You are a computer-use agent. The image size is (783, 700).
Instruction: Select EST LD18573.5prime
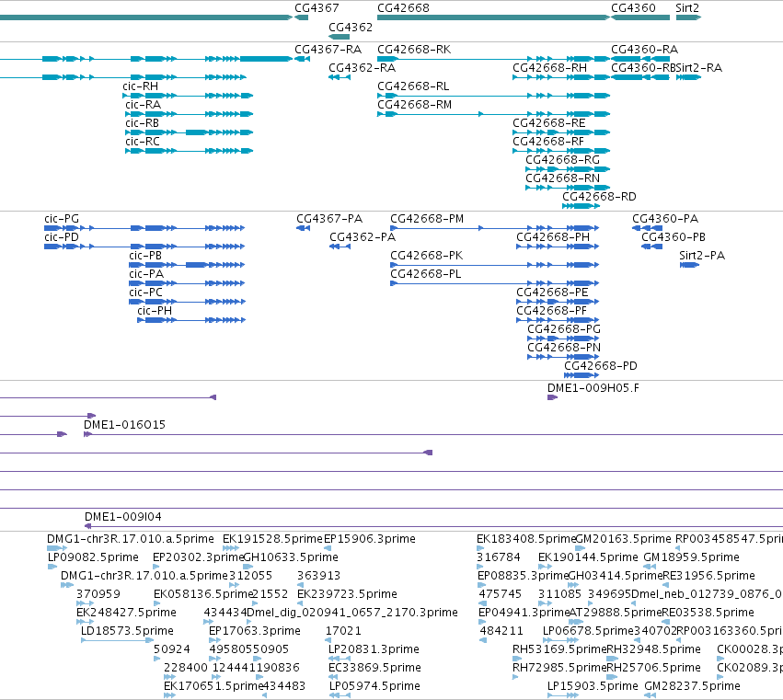pyautogui.click(x=127, y=631)
